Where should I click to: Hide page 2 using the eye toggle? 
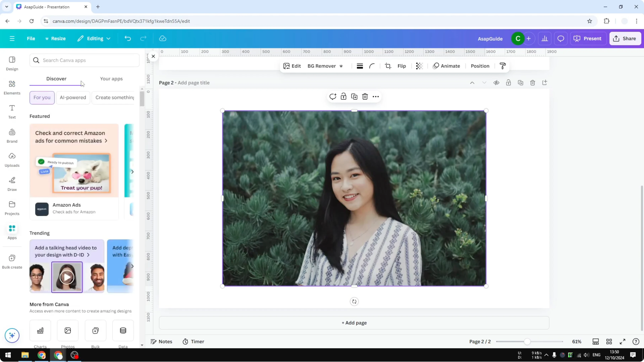(x=497, y=83)
